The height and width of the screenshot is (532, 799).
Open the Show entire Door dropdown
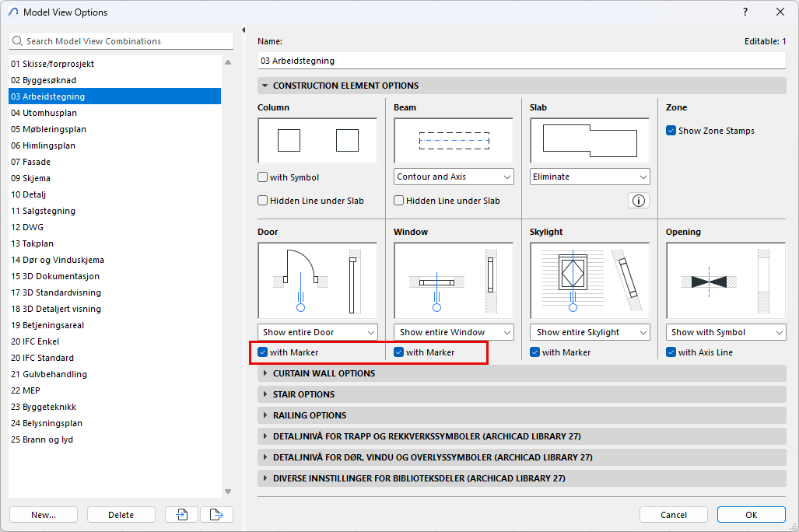pos(317,332)
